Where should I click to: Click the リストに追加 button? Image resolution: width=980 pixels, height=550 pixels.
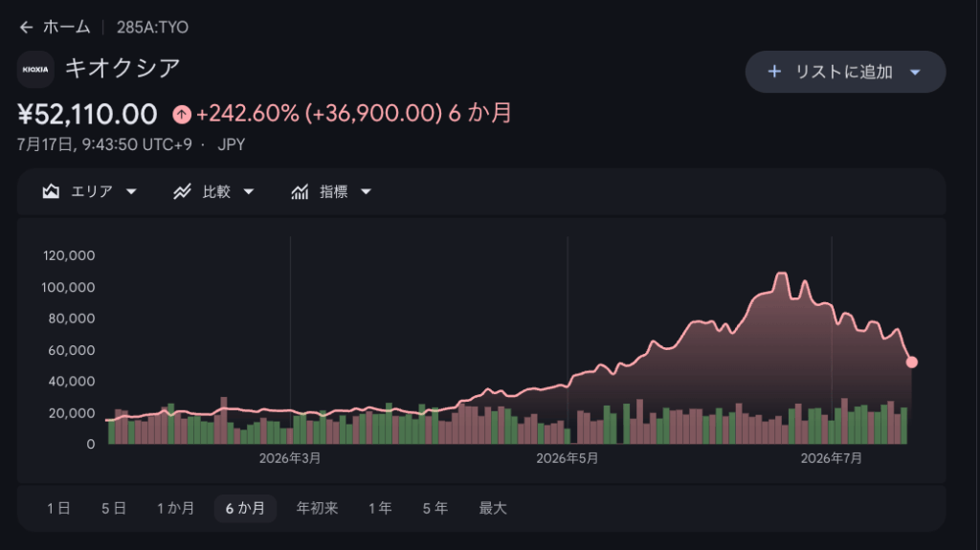click(x=845, y=72)
